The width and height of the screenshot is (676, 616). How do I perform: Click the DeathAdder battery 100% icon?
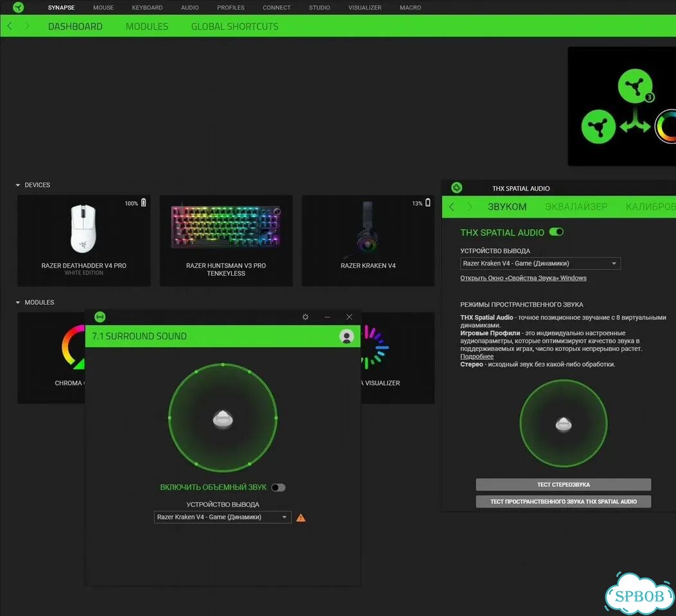click(144, 203)
